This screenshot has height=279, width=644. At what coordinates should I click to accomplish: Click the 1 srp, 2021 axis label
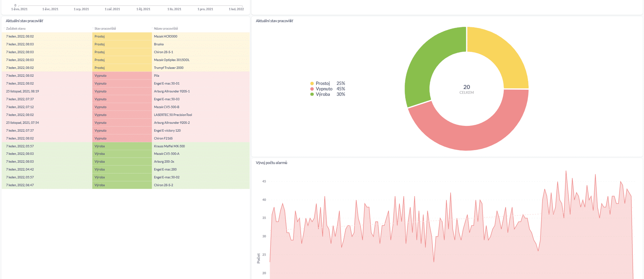(x=81, y=9)
